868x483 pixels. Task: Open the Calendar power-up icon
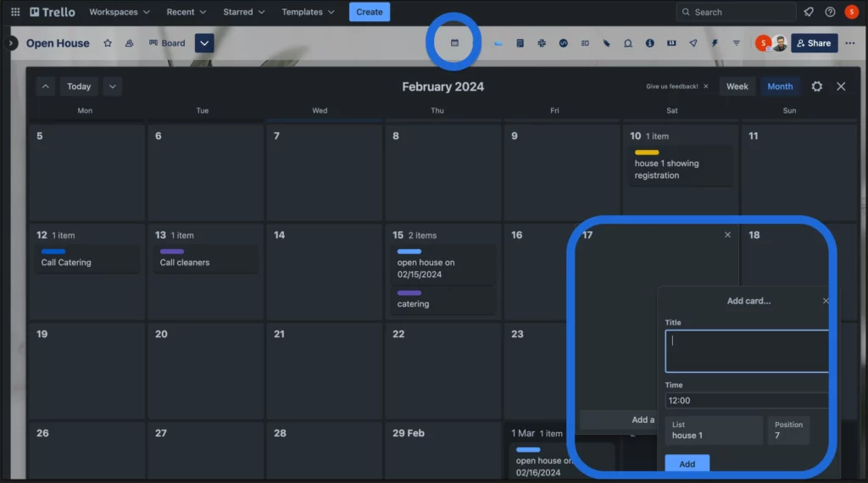tap(454, 42)
